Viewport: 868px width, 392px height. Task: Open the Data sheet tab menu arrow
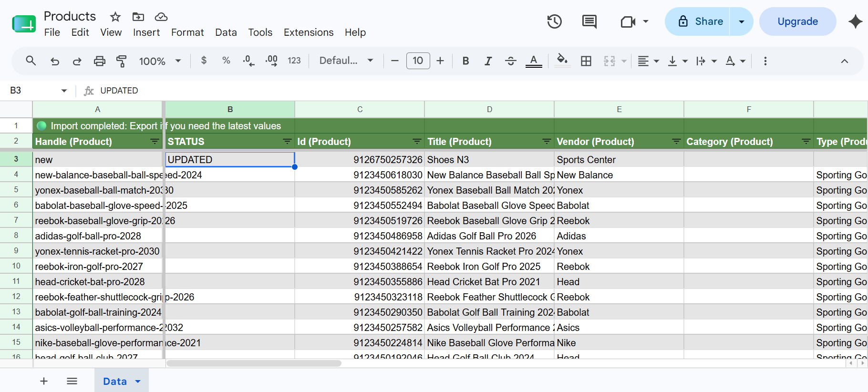(x=138, y=382)
